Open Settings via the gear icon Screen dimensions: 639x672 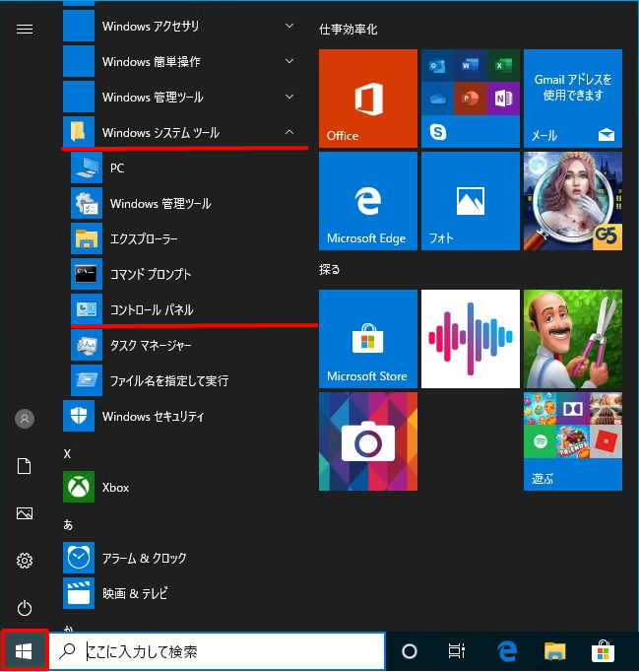25,561
